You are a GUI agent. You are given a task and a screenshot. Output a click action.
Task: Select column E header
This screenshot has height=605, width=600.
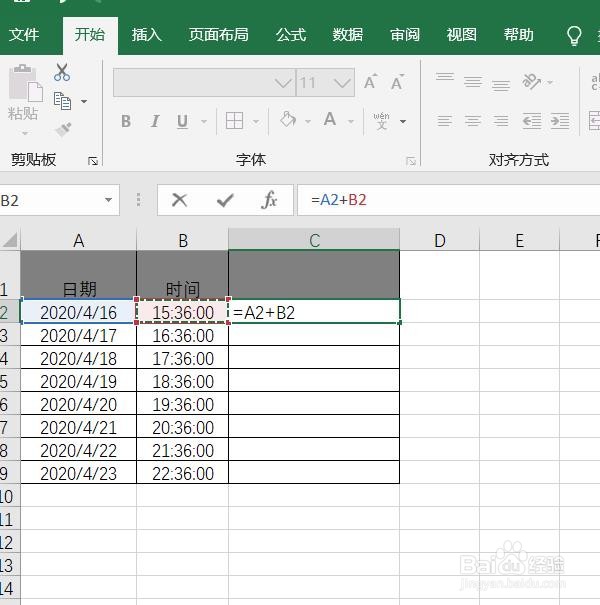[519, 240]
